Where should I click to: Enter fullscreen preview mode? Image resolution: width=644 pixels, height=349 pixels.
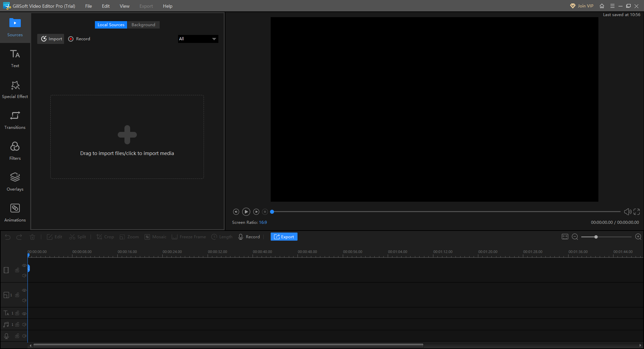(637, 212)
